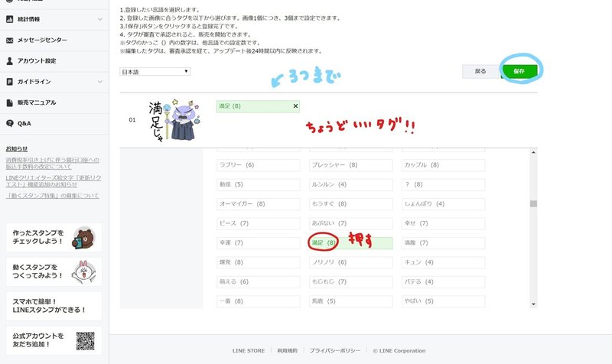Screen dimensions: 612x364
Task: Select the 幸運 (7) tag
Action: click(259, 243)
